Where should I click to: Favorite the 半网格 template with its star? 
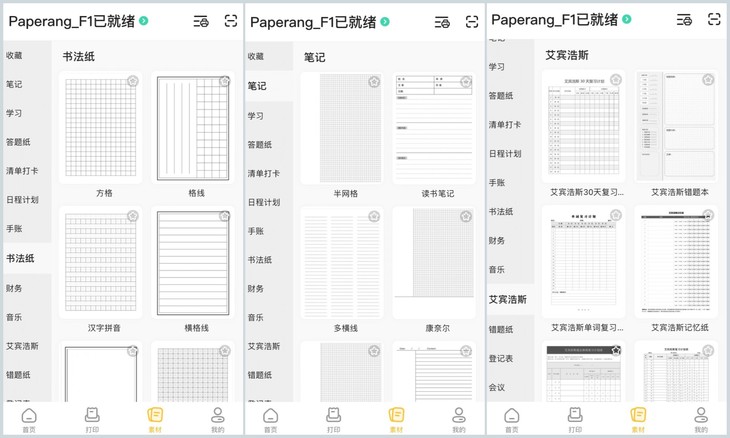pyautogui.click(x=374, y=82)
